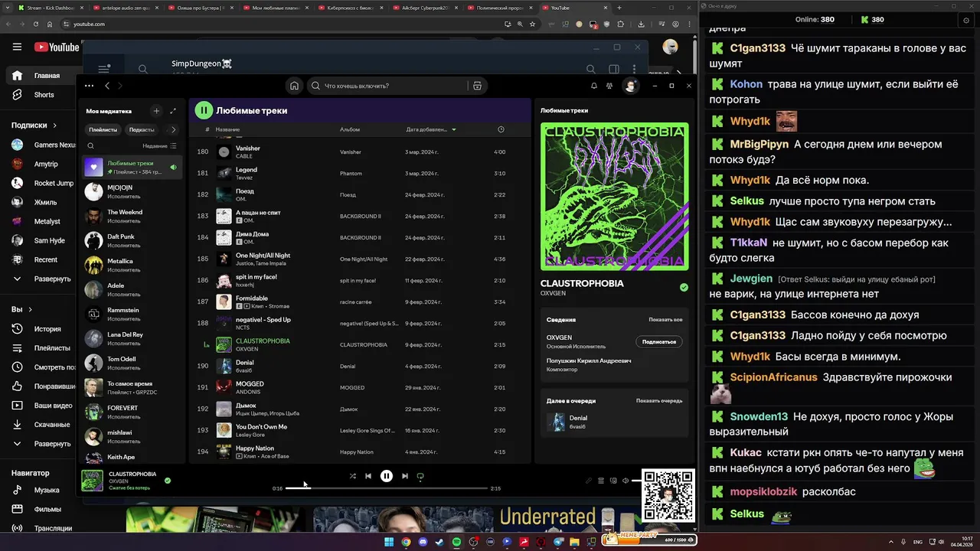Image resolution: width=980 pixels, height=551 pixels.
Task: Open YouTube hamburger guide menu
Action: point(17,47)
